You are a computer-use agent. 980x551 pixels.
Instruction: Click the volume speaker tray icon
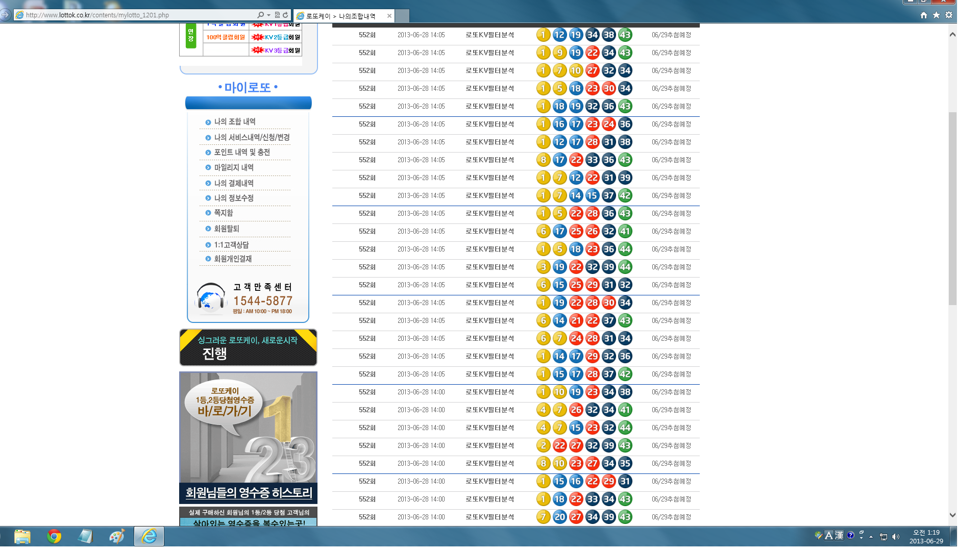(x=896, y=537)
